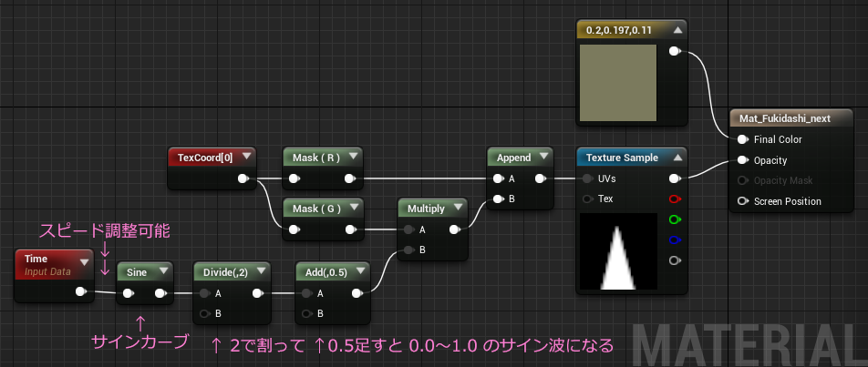Click the green channel output pin

click(675, 219)
